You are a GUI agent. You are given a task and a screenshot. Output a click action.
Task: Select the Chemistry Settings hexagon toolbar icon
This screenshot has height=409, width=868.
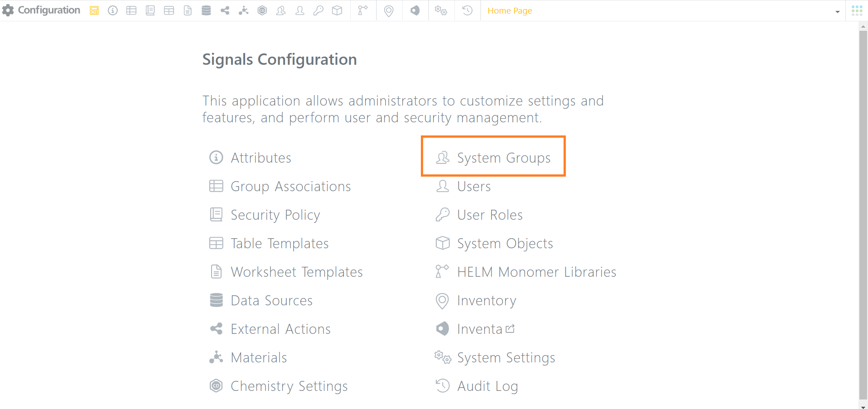262,10
